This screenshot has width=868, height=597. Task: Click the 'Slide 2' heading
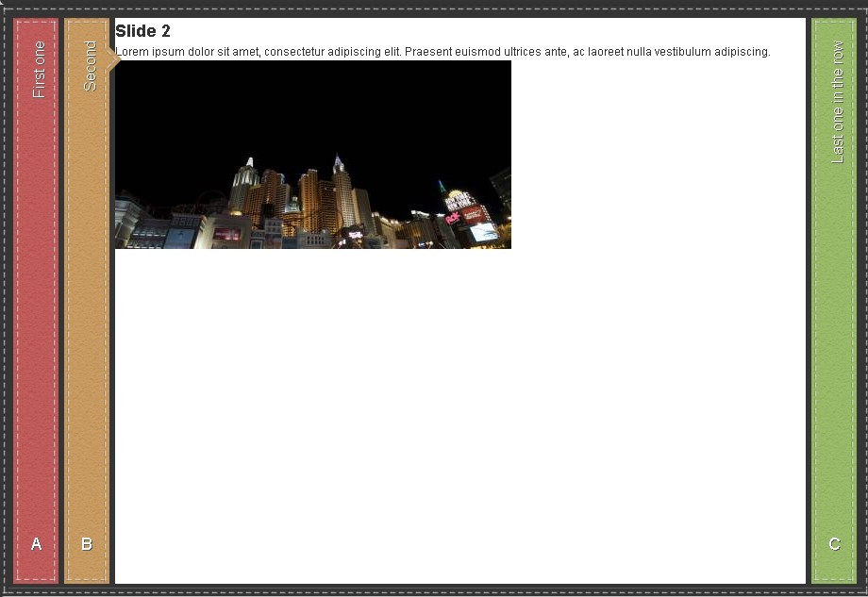142,30
